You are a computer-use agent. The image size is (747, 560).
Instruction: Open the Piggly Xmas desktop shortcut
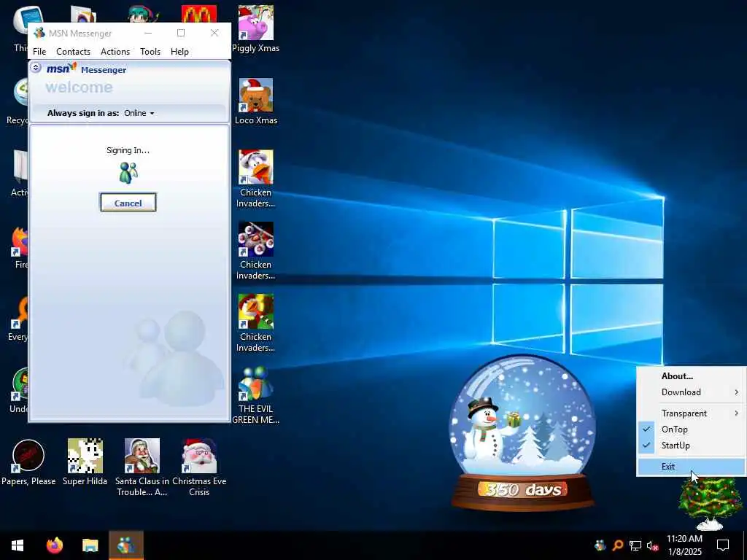tap(256, 28)
